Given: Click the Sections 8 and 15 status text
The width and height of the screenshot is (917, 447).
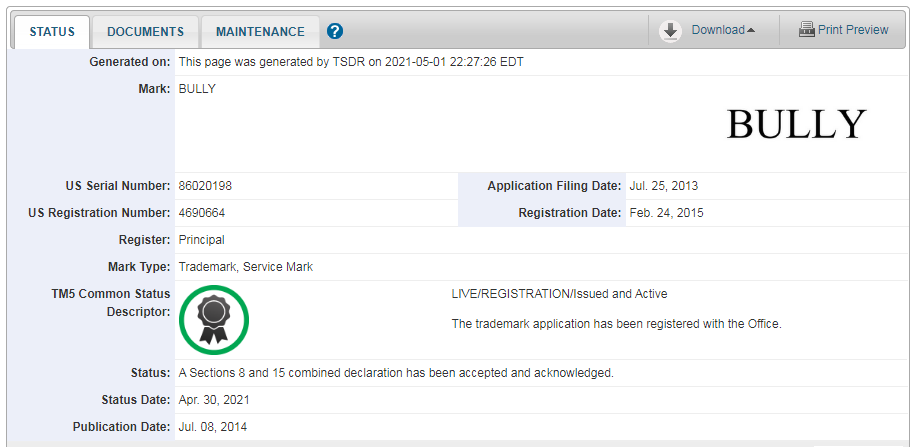Looking at the screenshot, I should (x=395, y=373).
